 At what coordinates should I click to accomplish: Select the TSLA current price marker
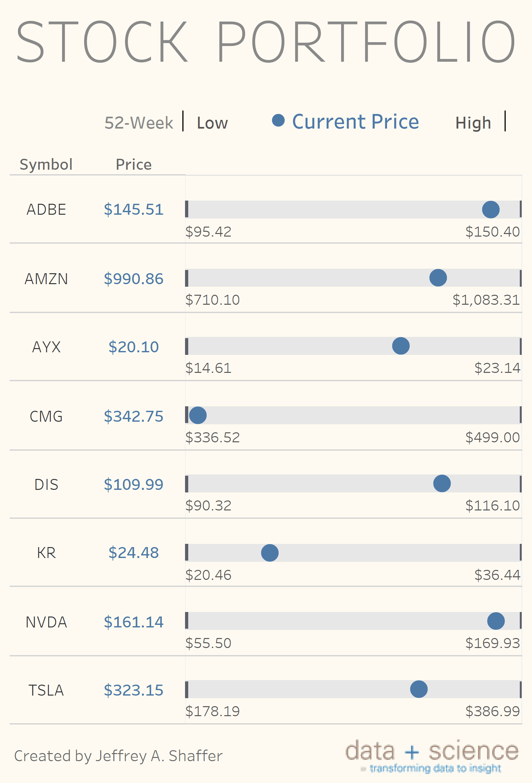pos(419,689)
